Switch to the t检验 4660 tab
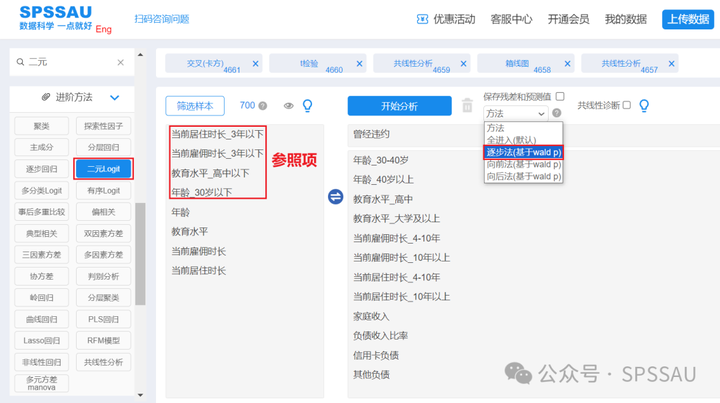720x403 pixels. (x=310, y=64)
